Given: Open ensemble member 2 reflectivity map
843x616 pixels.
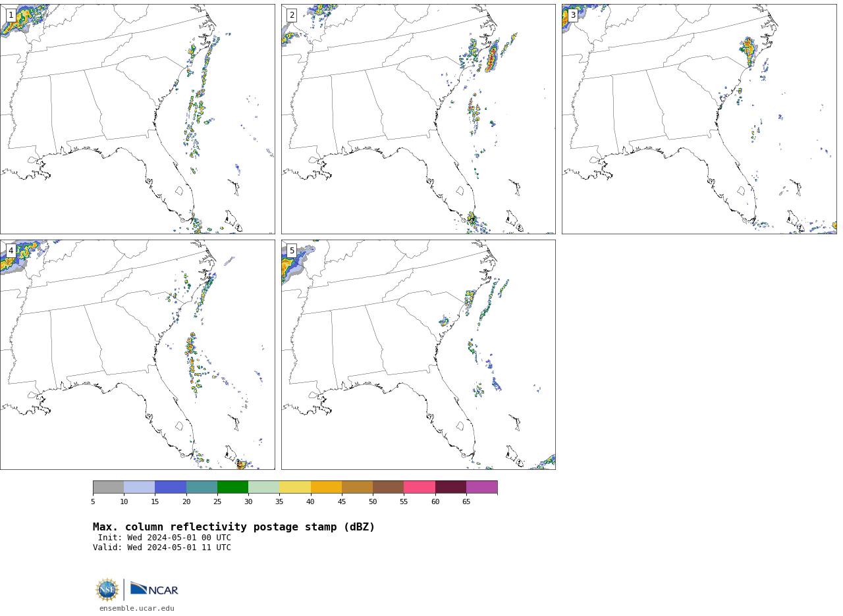Looking at the screenshot, I should 418,119.
